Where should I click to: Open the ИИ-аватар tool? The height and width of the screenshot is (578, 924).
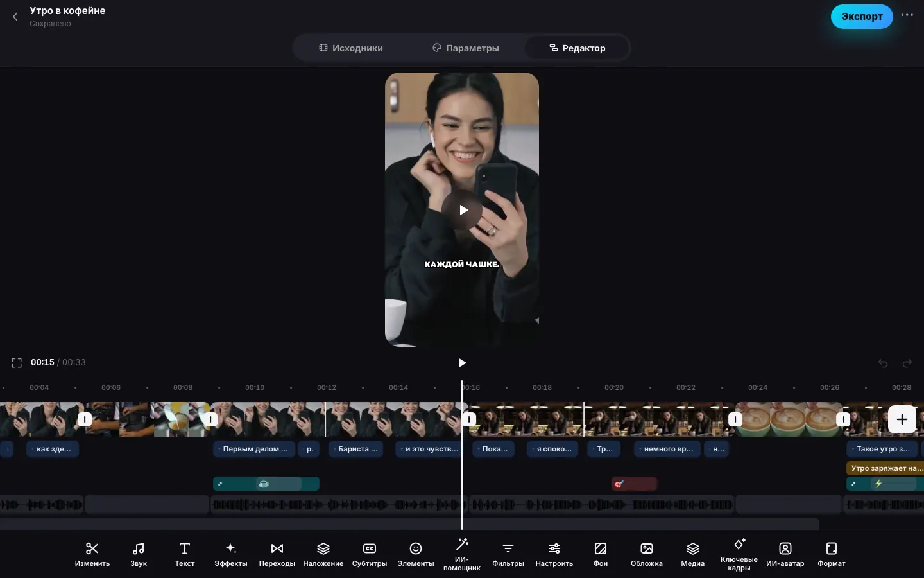tap(785, 554)
